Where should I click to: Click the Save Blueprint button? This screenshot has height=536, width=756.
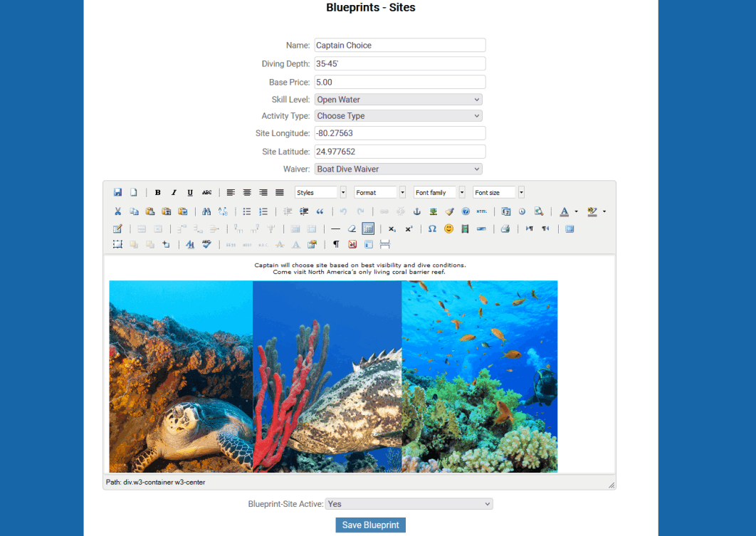click(x=370, y=525)
